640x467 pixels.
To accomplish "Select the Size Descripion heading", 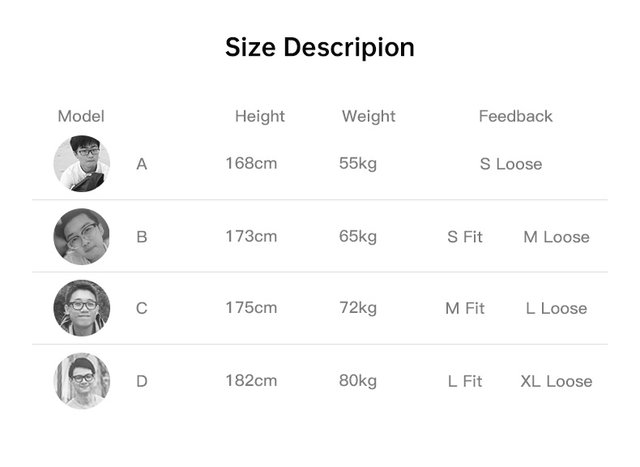I will click(320, 47).
